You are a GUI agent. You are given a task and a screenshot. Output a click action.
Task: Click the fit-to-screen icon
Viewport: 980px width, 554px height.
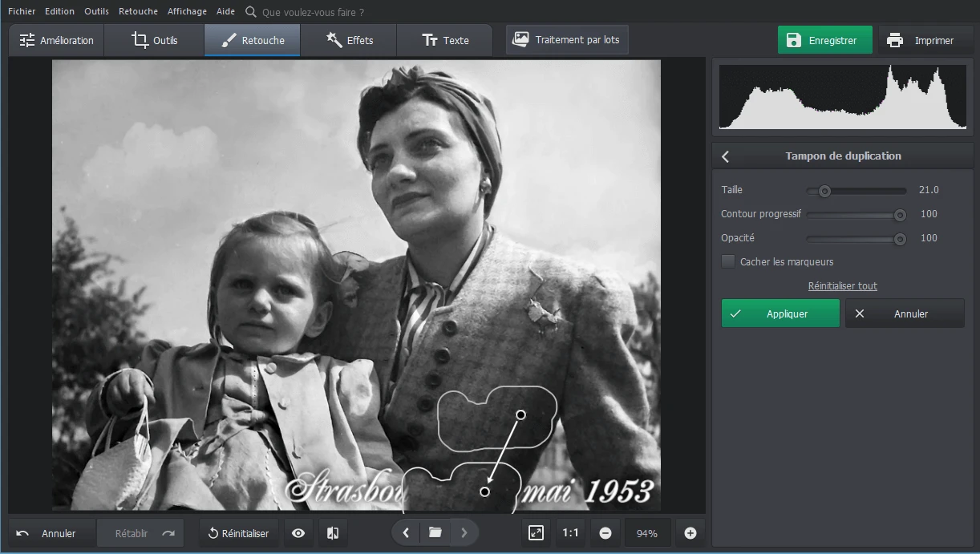click(536, 533)
